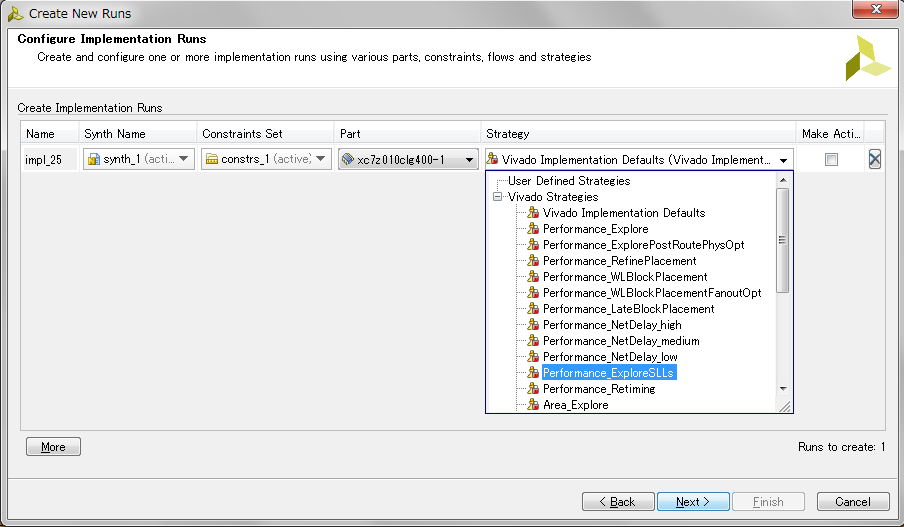Click the Performance_NetDelay_medium strategy icon
The image size is (904, 527).
click(533, 341)
